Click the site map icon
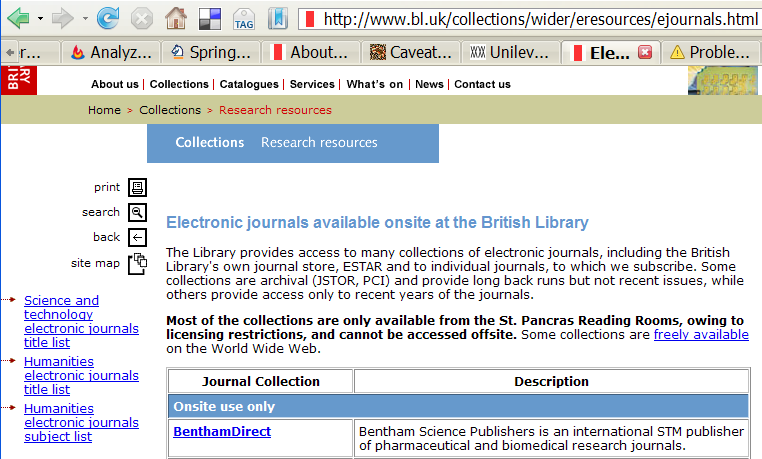 [x=137, y=263]
